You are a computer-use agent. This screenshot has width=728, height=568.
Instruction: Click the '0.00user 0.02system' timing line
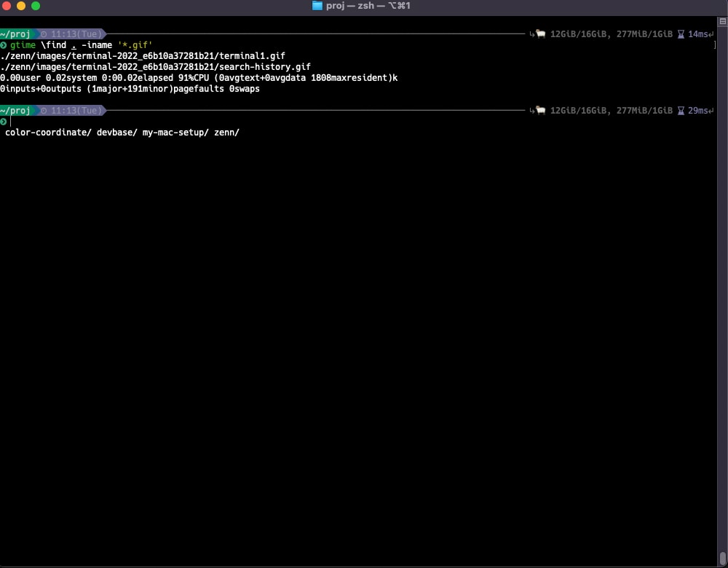[x=199, y=78]
